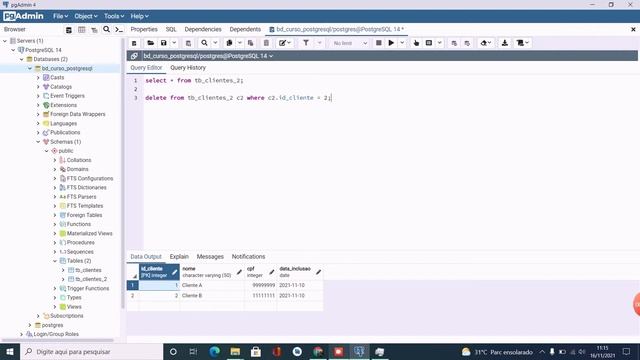The width and height of the screenshot is (640, 360).
Task: Click the Explain hand-pointer icon
Action: pyautogui.click(x=416, y=43)
